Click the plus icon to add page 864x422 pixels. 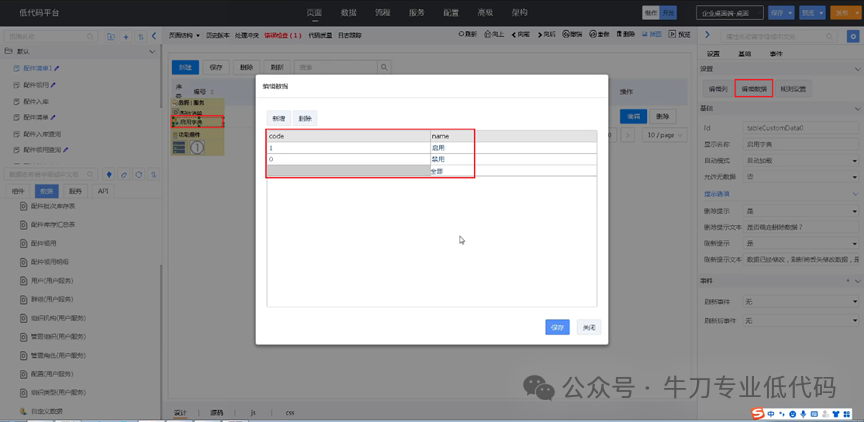pos(126,36)
